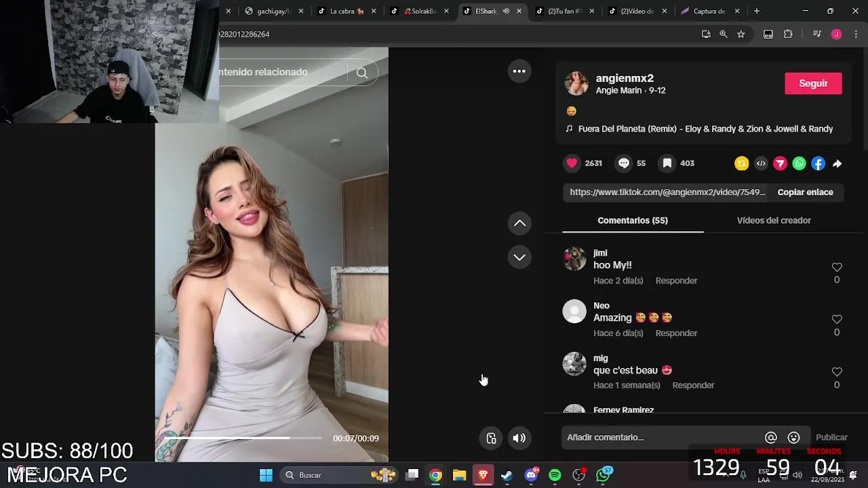This screenshot has width=868, height=488.
Task: Reply to mig's comment via Responder
Action: pos(693,386)
